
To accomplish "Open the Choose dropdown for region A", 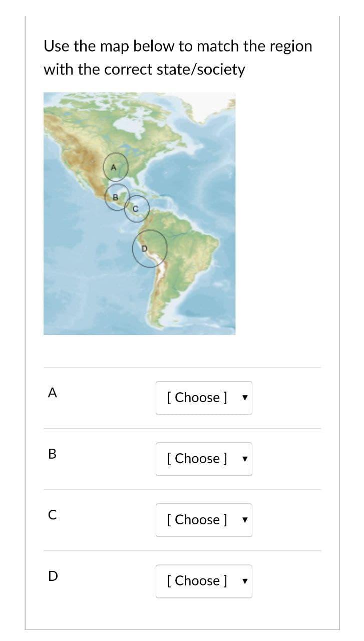I will [204, 397].
